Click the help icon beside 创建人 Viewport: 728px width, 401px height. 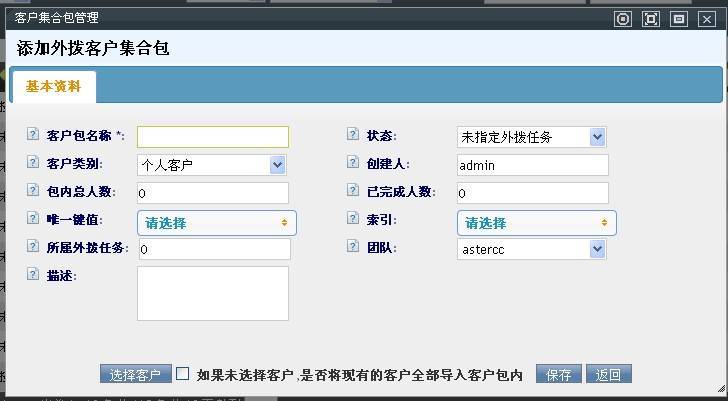tap(353, 162)
